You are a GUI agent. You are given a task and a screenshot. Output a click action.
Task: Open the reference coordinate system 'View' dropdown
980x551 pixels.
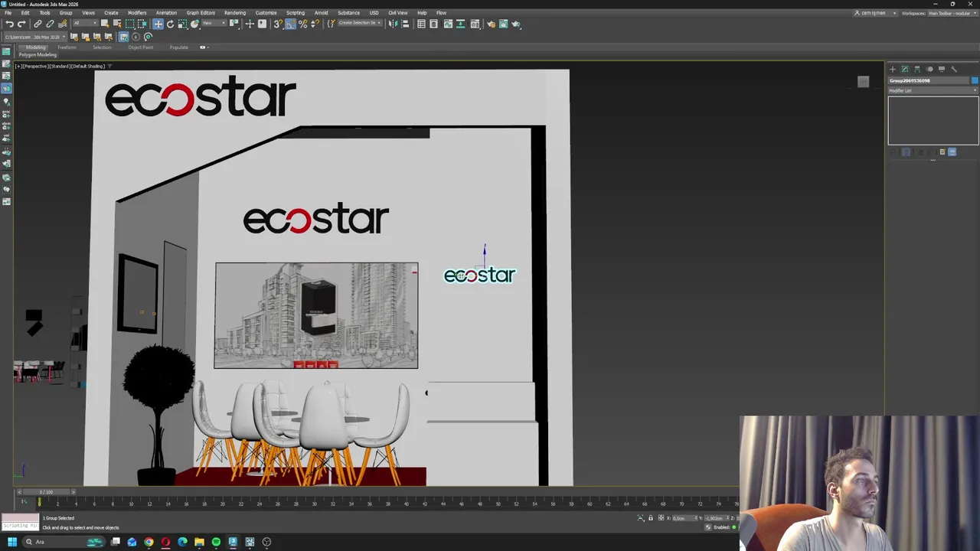[x=214, y=23]
